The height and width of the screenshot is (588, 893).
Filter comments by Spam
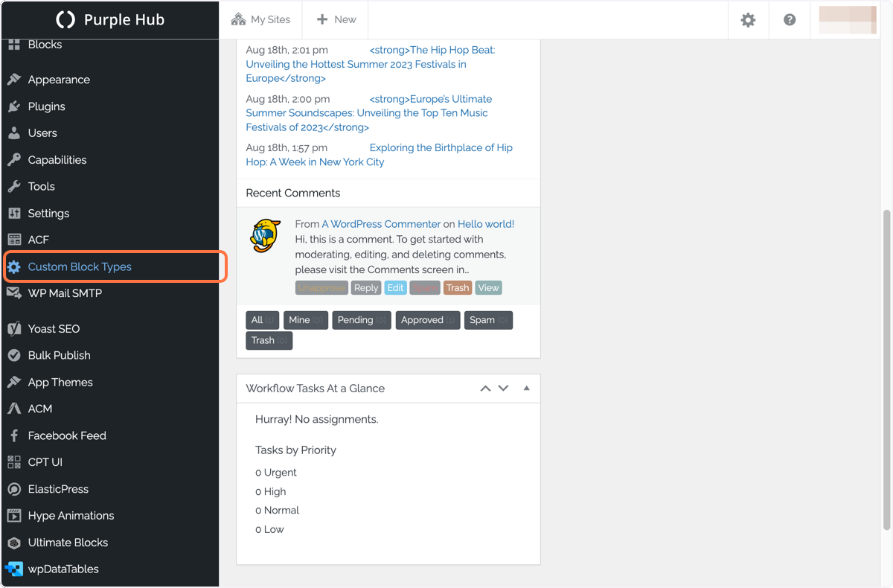click(x=488, y=320)
